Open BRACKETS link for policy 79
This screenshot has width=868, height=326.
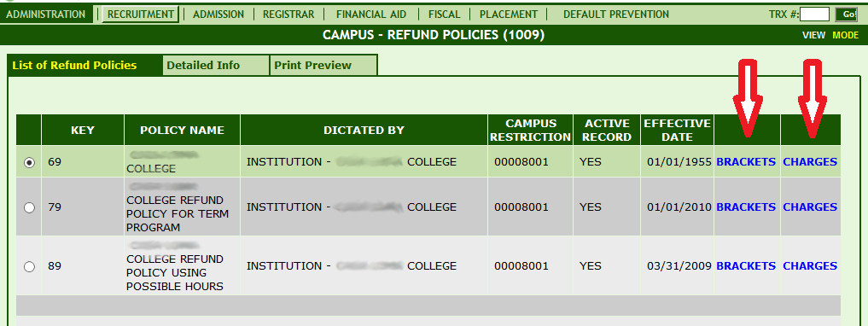pos(746,207)
